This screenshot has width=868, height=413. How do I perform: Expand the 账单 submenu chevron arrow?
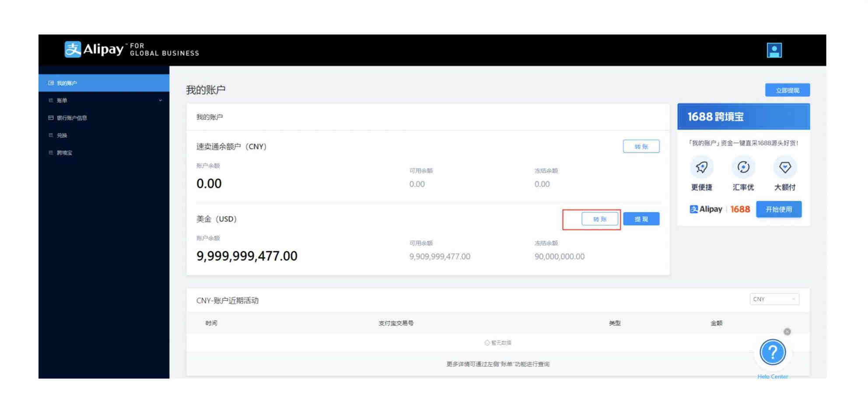point(160,101)
